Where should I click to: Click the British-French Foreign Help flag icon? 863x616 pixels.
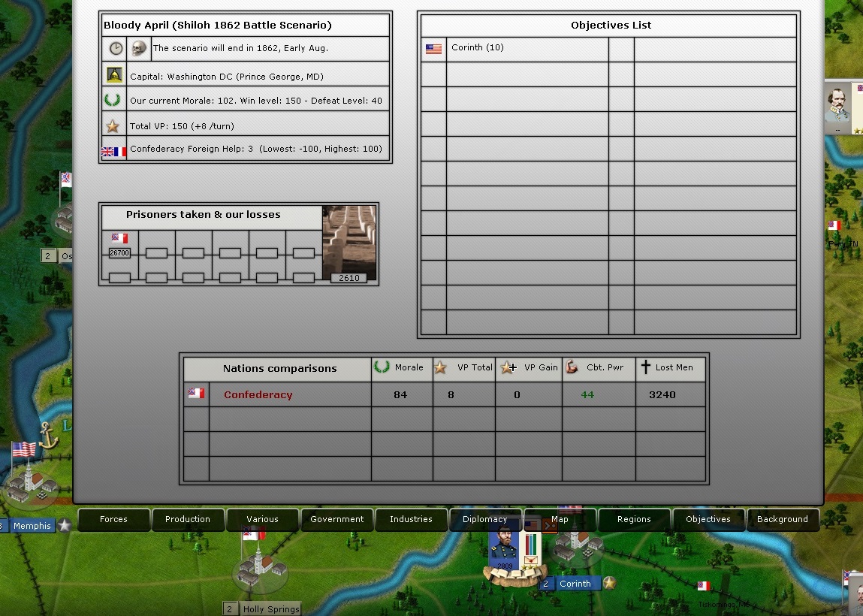(x=114, y=151)
